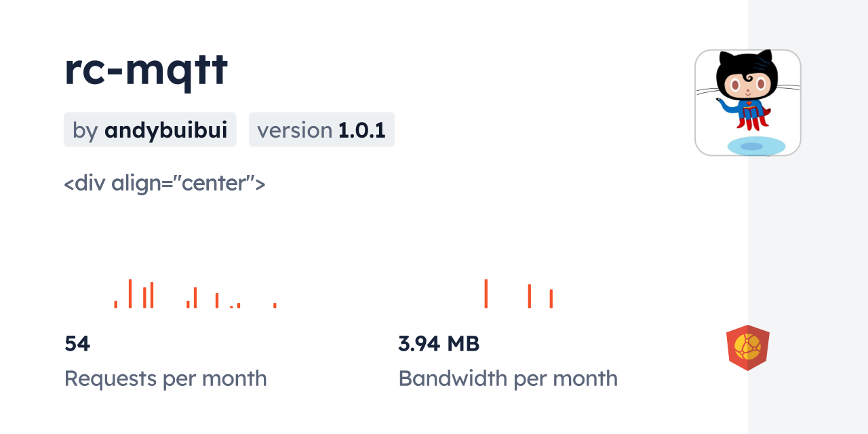Viewport: 868px width, 434px height.
Task: Click the jsDelivr shield logo icon
Action: point(747,348)
